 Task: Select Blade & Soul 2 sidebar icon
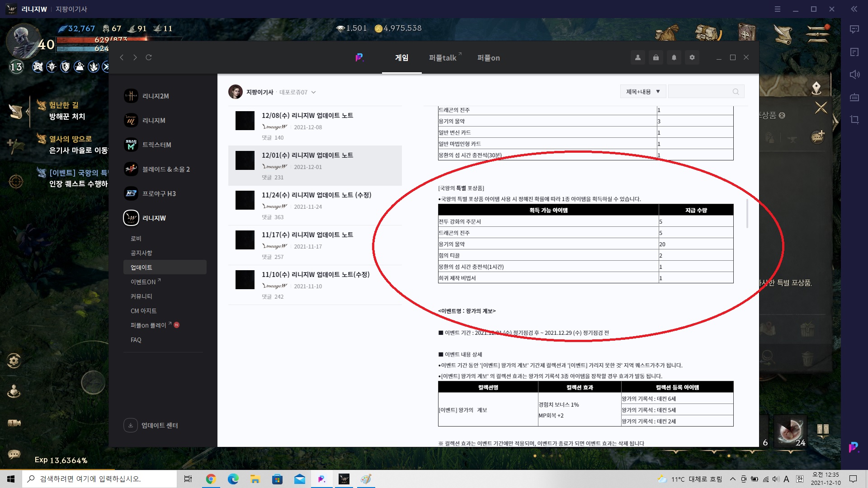click(131, 169)
